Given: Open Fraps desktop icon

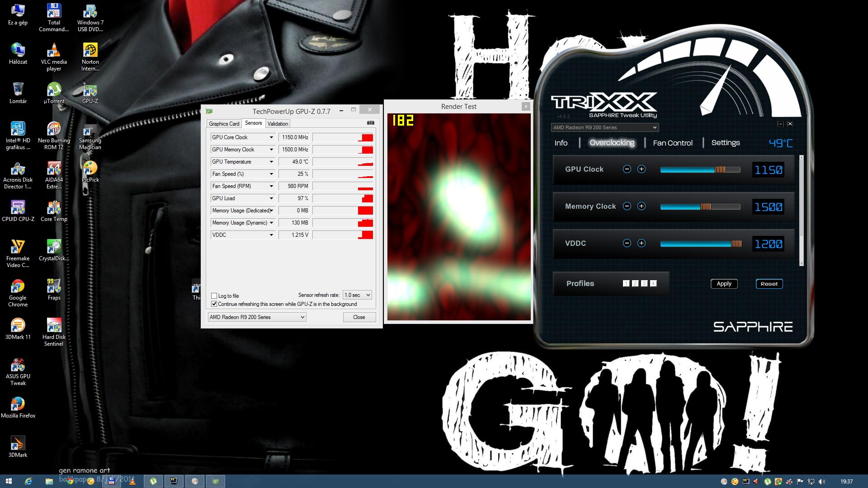Looking at the screenshot, I should point(54,290).
